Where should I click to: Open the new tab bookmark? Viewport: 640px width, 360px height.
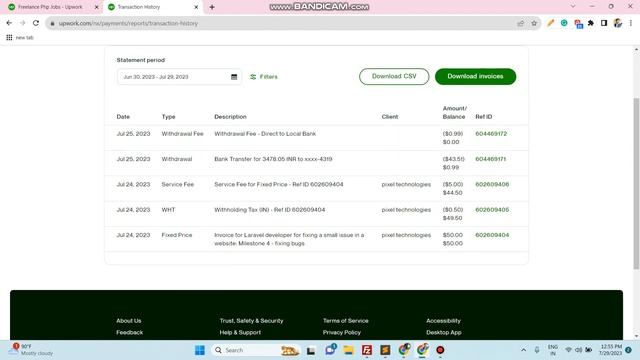click(24, 38)
